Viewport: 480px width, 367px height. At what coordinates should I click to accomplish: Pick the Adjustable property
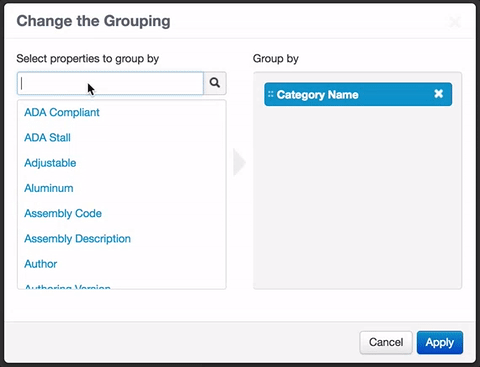[50, 163]
